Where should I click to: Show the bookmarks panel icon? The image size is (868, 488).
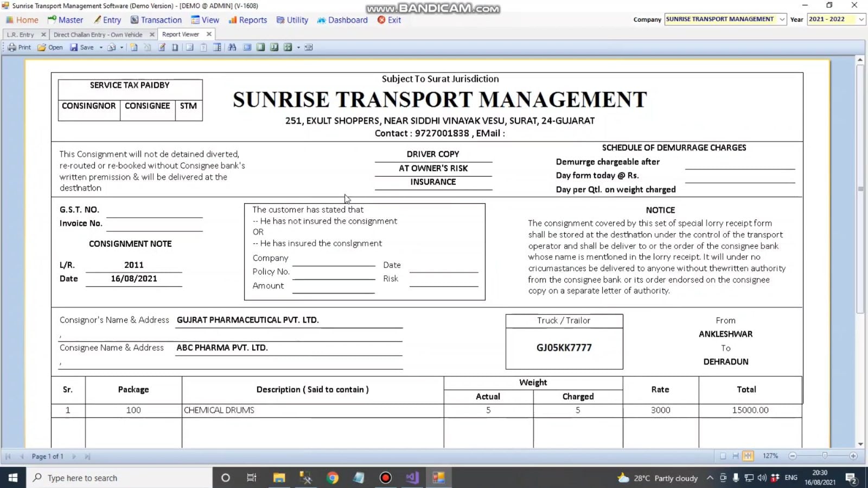click(189, 47)
